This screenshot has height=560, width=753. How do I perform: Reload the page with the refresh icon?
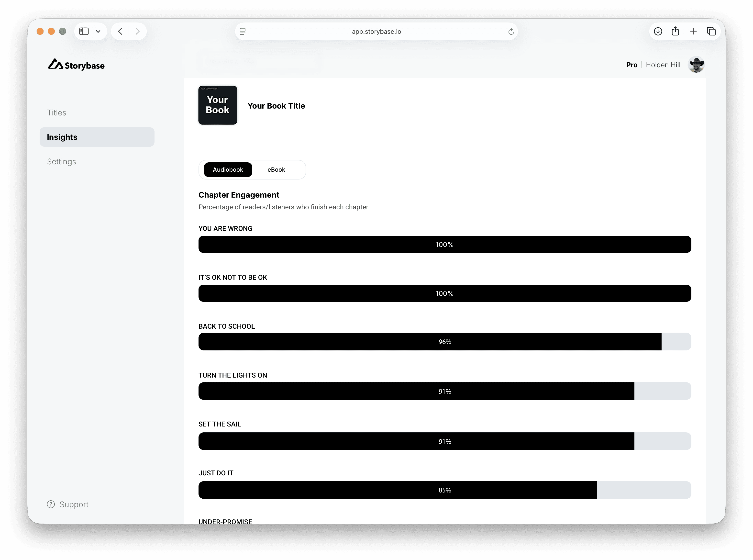coord(511,32)
